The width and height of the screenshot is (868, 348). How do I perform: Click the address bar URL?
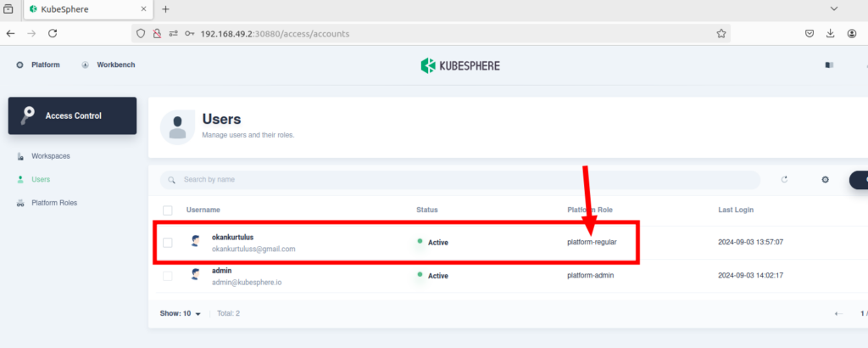coord(275,34)
